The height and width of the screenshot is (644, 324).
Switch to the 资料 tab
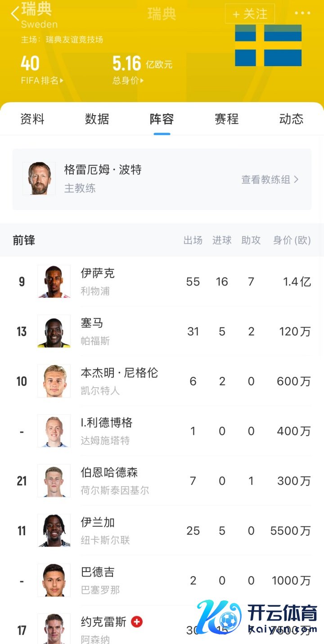tap(32, 119)
